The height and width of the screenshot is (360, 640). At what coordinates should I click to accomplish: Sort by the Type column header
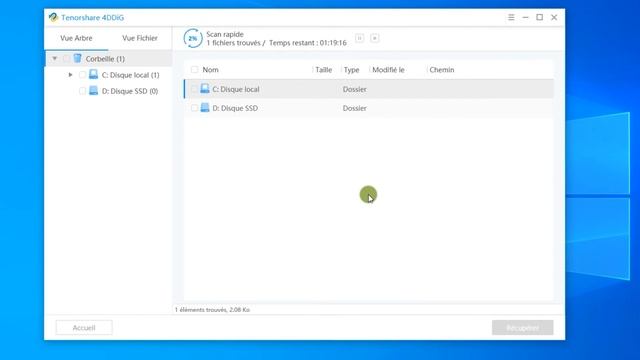[x=351, y=70]
